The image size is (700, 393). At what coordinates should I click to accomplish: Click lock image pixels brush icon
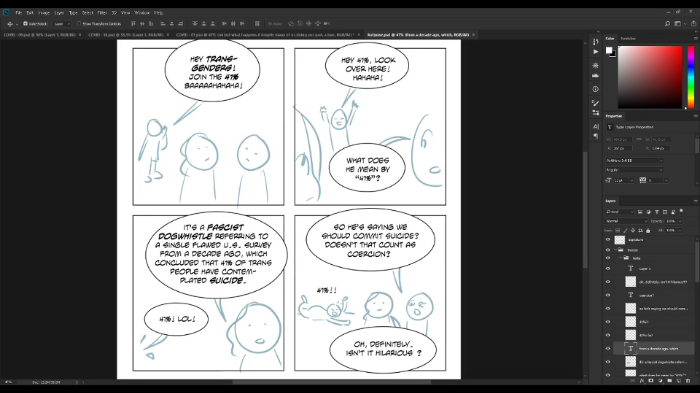[625, 230]
